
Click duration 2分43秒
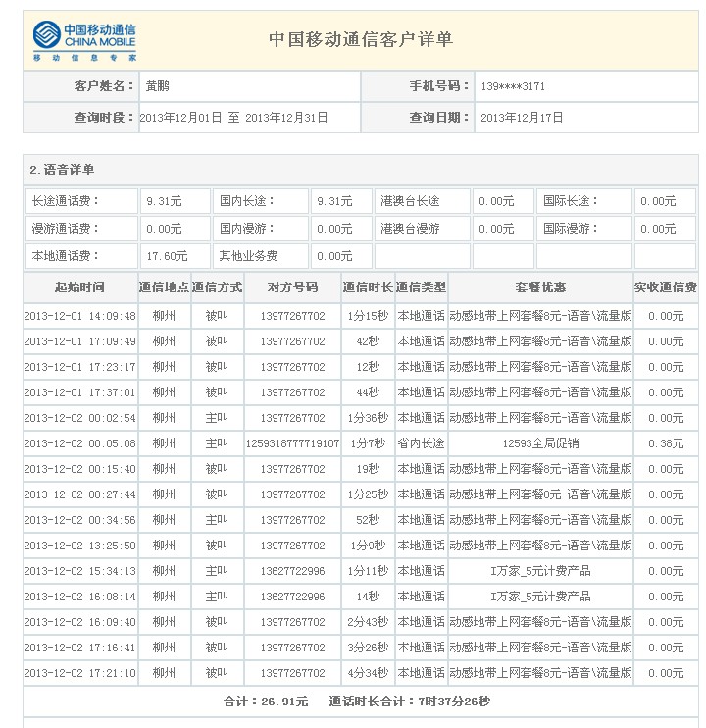click(x=368, y=622)
